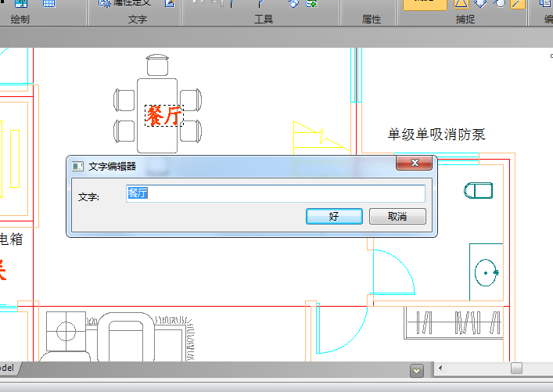Viewport: 553px width, 392px height.
Task: Click the 属性定义 button in the 文字 panel
Action: pyautogui.click(x=125, y=3)
